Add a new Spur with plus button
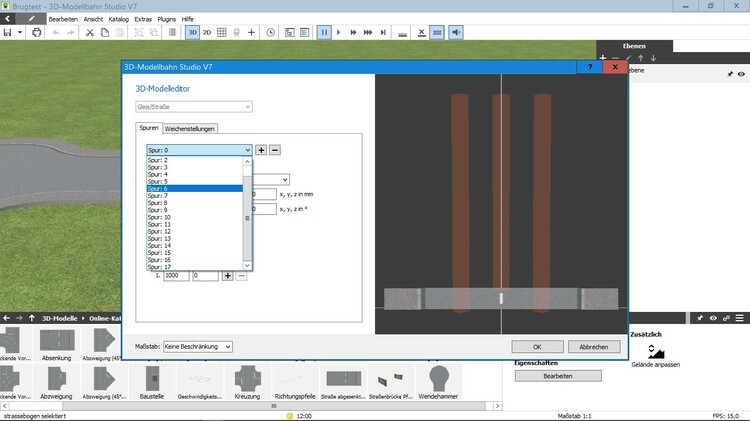The width and height of the screenshot is (750, 421). pyautogui.click(x=261, y=150)
